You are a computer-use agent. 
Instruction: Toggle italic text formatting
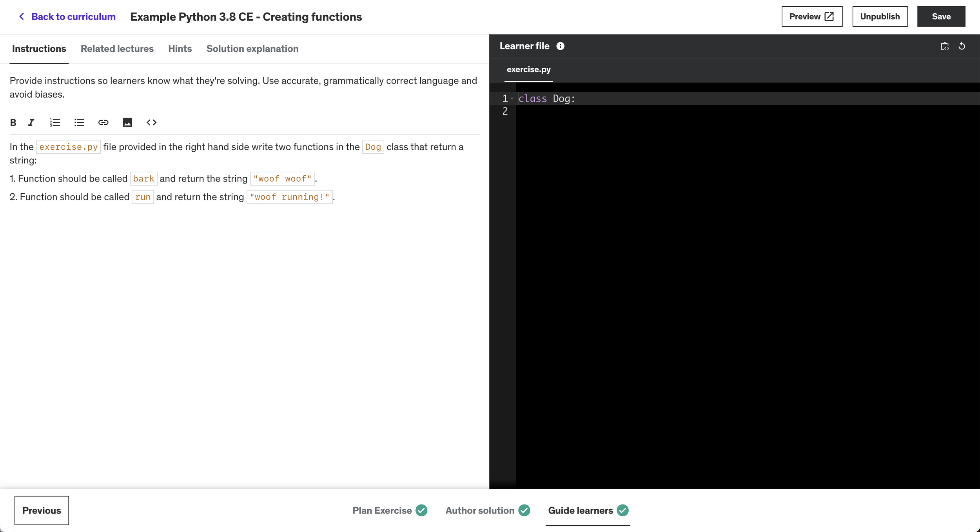point(31,123)
